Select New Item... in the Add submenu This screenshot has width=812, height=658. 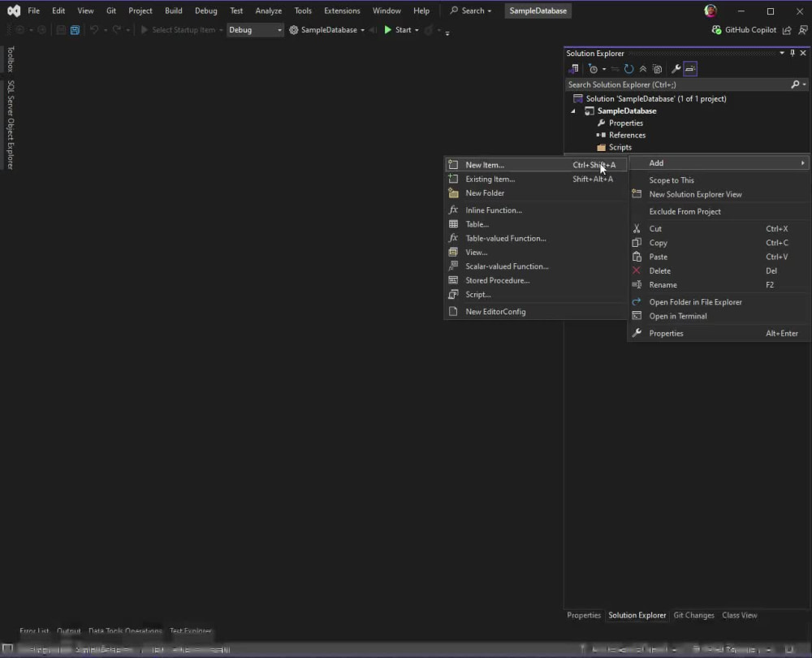(x=535, y=165)
